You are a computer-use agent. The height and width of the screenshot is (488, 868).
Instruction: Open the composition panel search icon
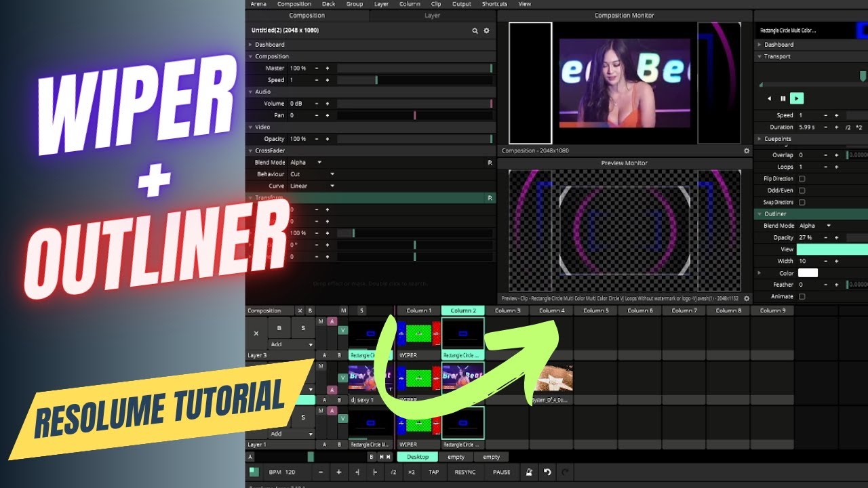pos(475,30)
